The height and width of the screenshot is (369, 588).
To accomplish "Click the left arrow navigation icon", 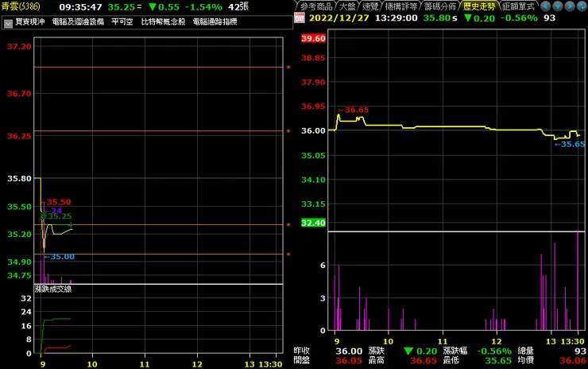I will click(x=546, y=6).
